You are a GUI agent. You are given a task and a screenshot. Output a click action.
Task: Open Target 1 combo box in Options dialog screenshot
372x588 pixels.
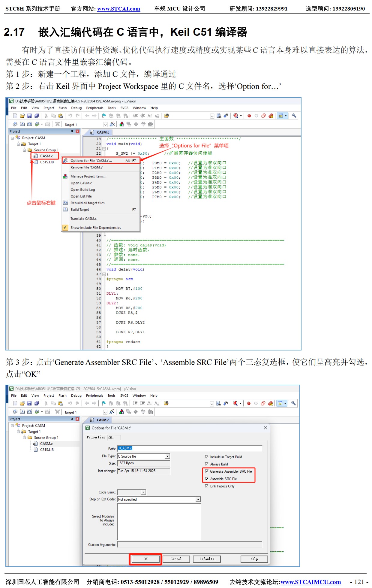(105, 412)
